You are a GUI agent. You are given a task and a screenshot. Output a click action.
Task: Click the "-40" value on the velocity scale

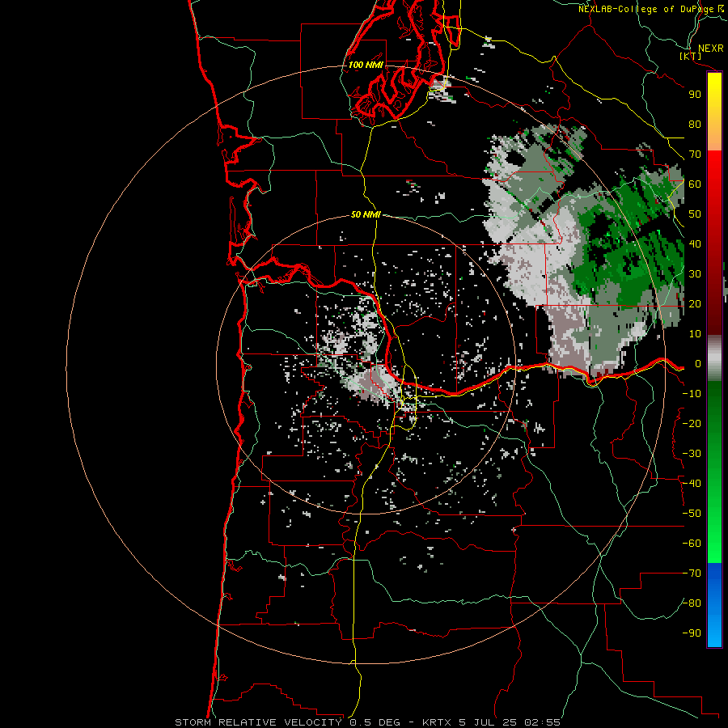click(692, 484)
